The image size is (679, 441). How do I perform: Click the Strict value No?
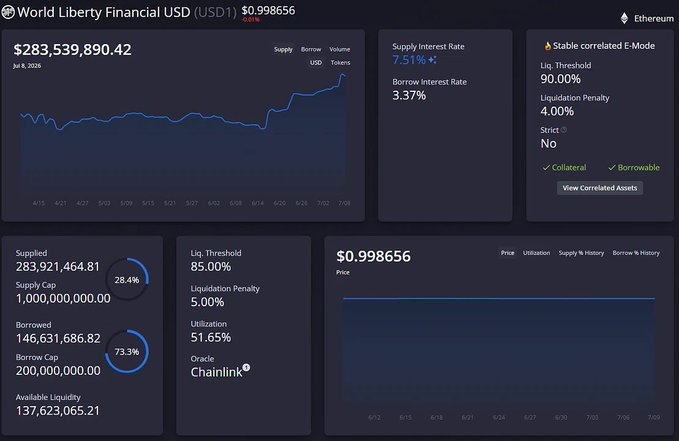[548, 143]
